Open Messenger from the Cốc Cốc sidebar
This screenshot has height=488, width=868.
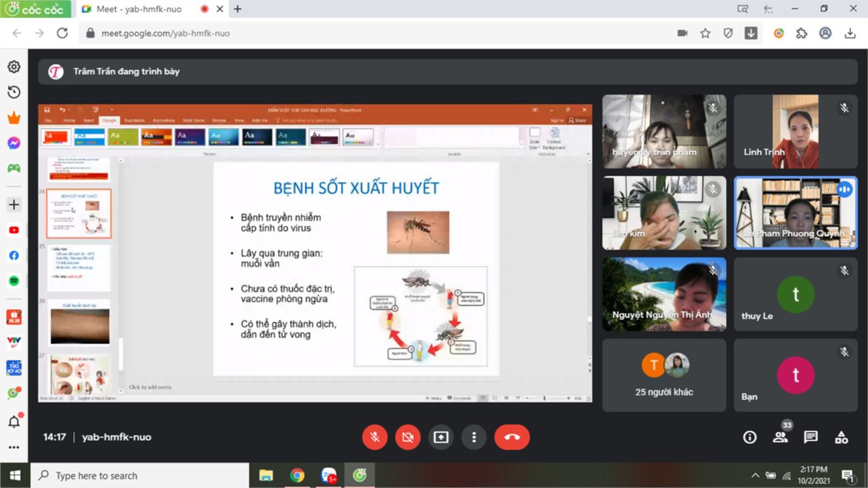pyautogui.click(x=13, y=142)
